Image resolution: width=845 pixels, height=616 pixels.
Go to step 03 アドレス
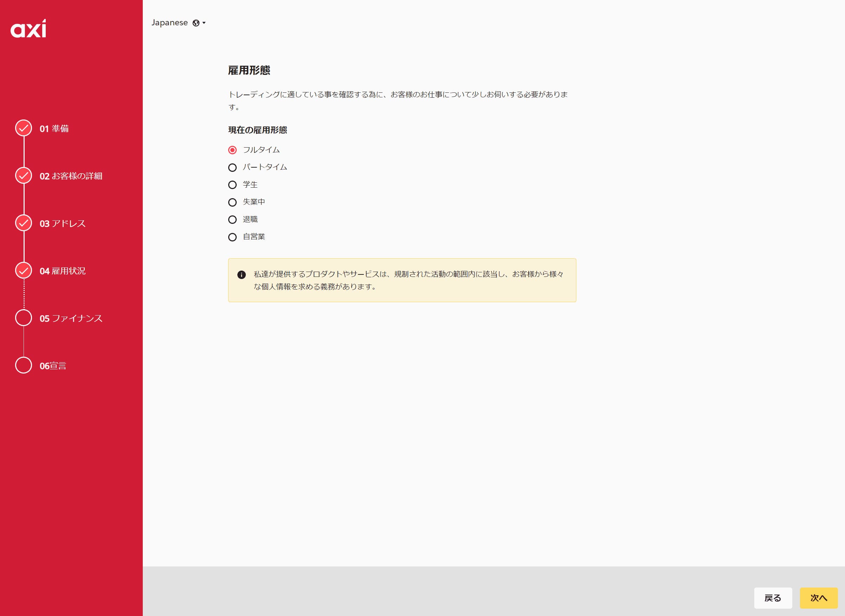click(63, 223)
